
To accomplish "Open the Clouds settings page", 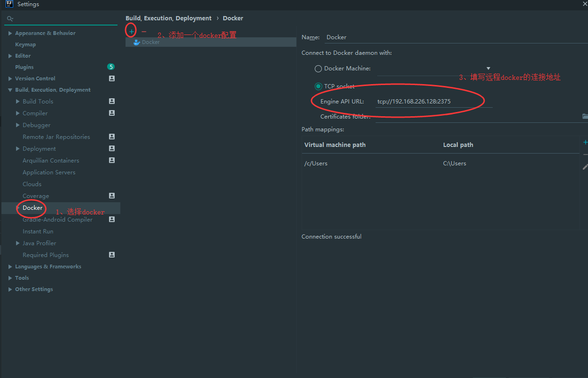I will (x=32, y=184).
